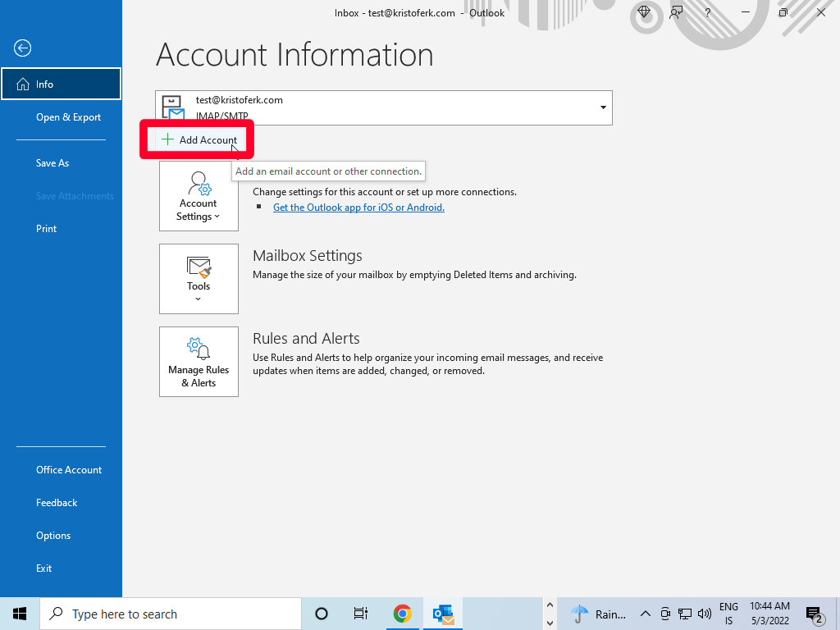Click the back arrow icon
Screen dimensions: 840x630
click(x=22, y=48)
